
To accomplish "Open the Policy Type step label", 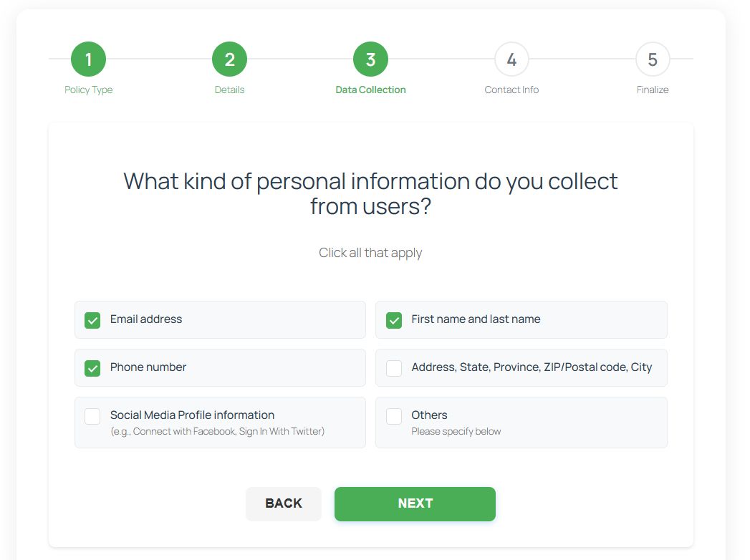I will [x=89, y=90].
